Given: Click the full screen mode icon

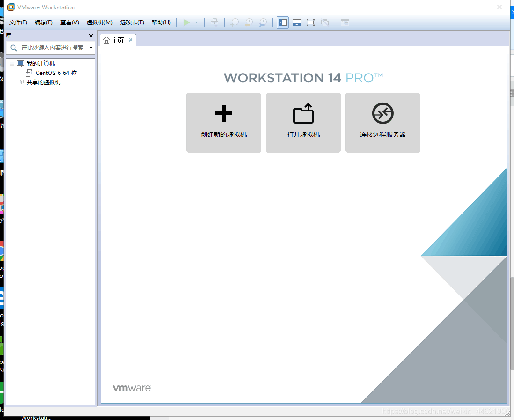Looking at the screenshot, I should click(x=310, y=22).
